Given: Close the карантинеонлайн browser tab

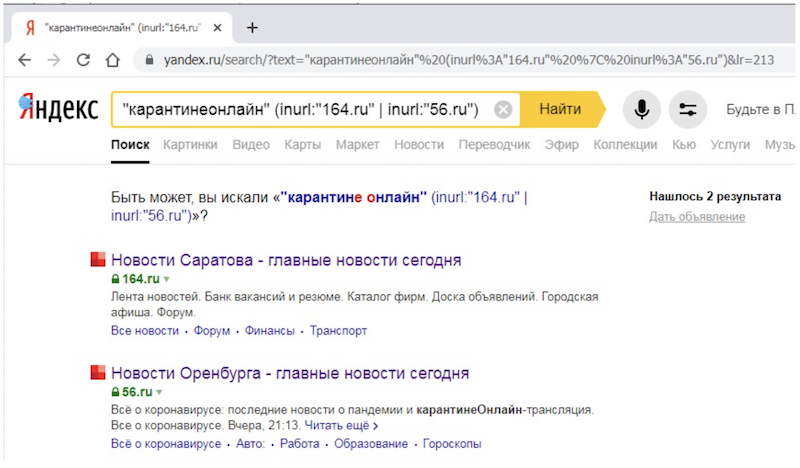Looking at the screenshot, I should (x=217, y=28).
